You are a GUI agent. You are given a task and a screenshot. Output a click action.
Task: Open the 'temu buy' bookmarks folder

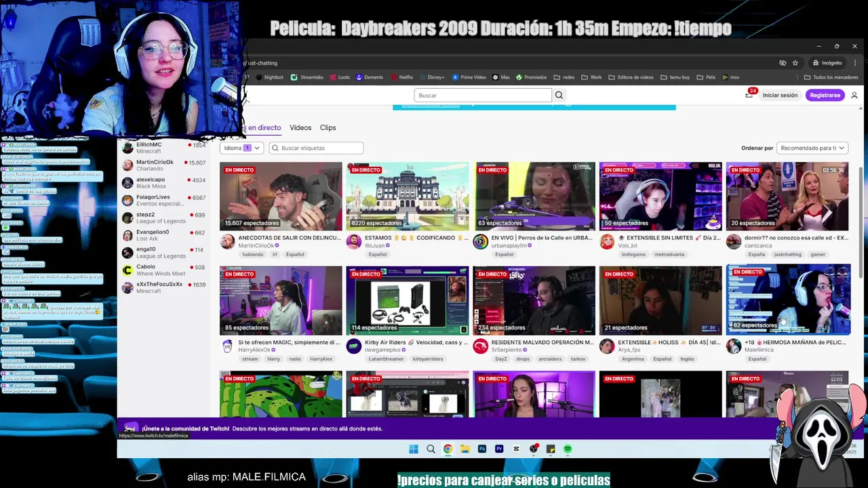[675, 77]
